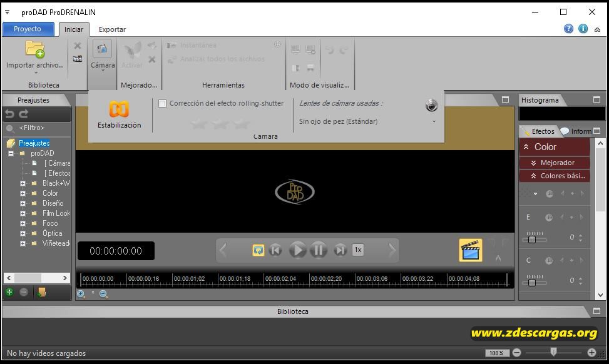Collapse the proDAD tree node
This screenshot has height=364, width=609.
coord(11,153)
